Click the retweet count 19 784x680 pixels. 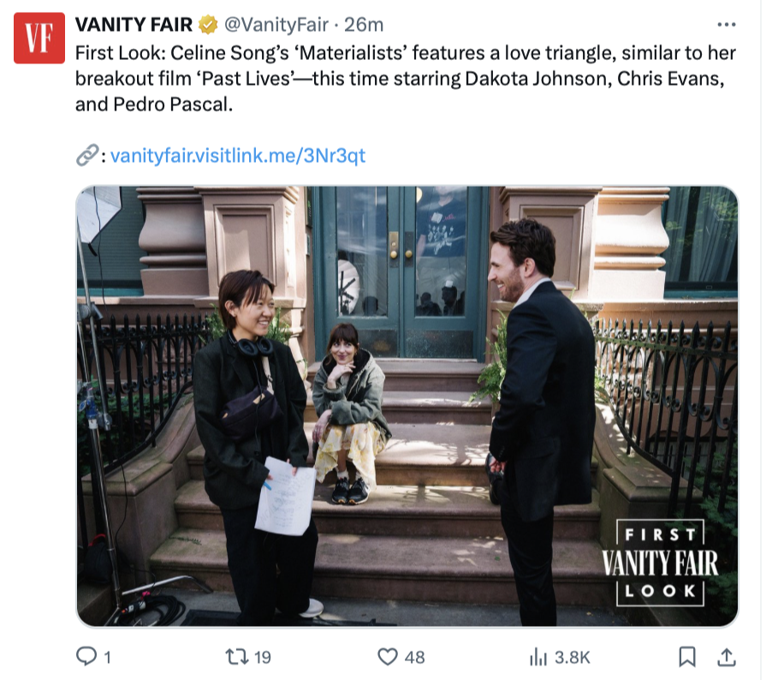[263, 657]
